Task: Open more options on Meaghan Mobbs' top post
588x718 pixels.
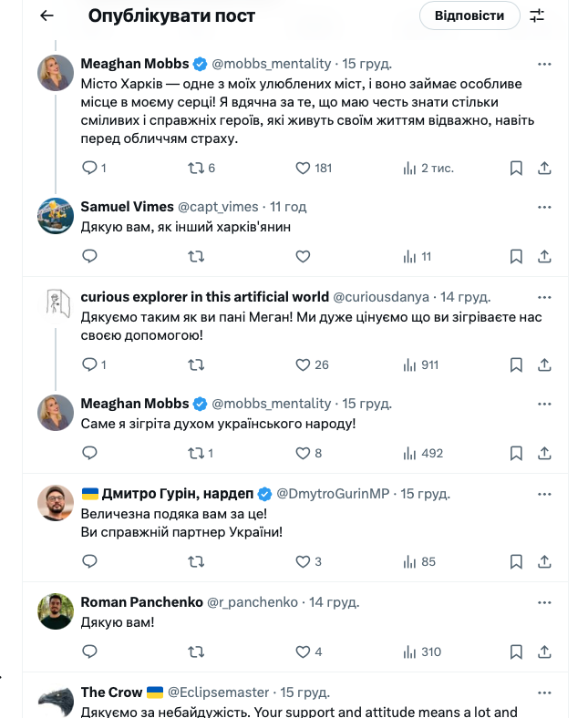Action: 544,64
